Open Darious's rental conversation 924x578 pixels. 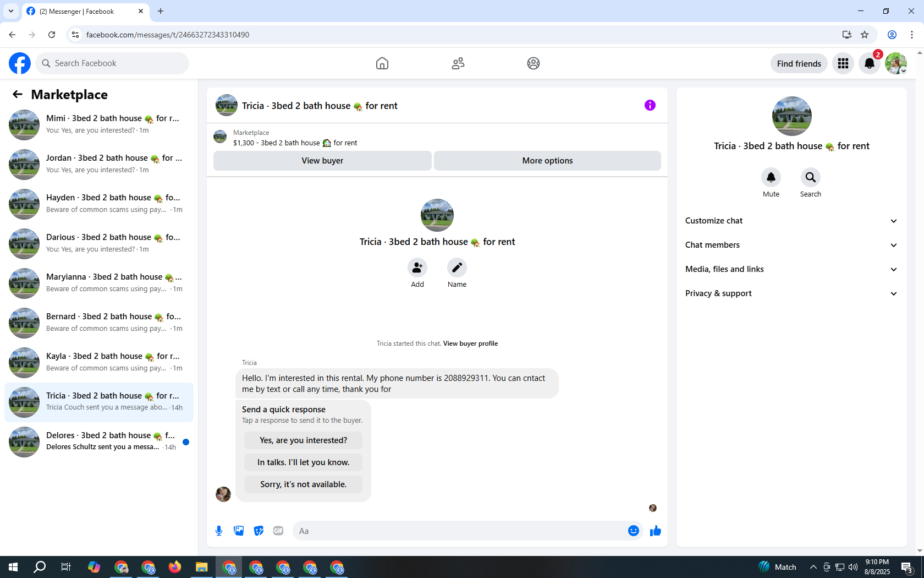click(99, 243)
